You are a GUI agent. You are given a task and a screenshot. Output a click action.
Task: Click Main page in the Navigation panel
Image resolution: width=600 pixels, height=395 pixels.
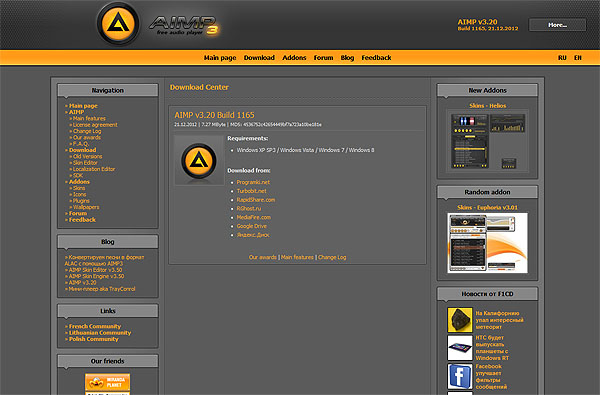83,106
